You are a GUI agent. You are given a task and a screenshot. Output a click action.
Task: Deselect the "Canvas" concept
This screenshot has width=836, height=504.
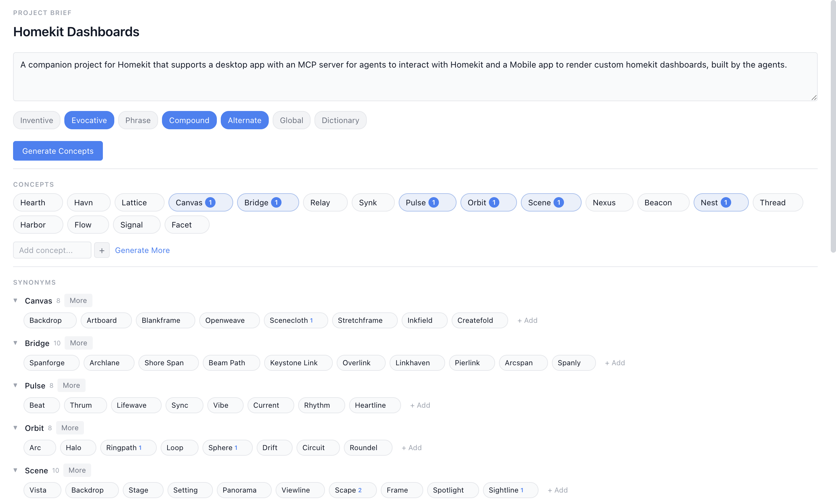[200, 202]
